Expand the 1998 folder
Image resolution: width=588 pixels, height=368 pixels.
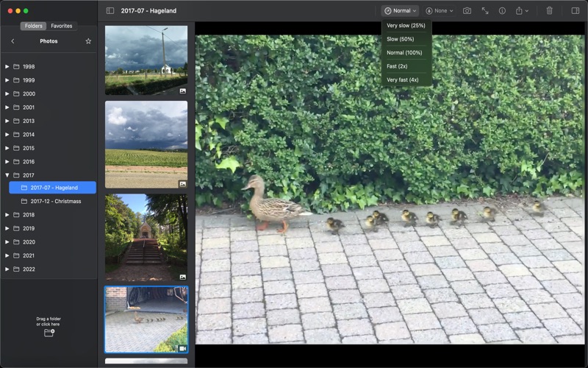point(7,66)
